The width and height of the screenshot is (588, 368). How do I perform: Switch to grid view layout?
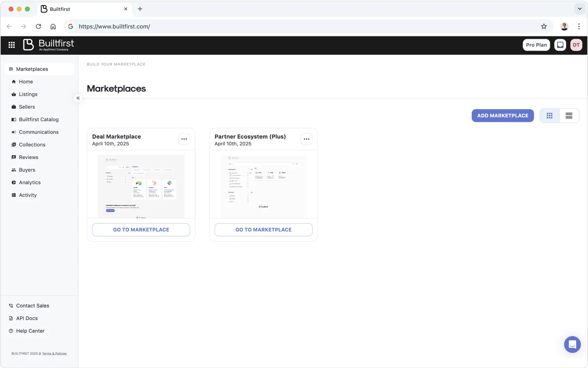550,116
